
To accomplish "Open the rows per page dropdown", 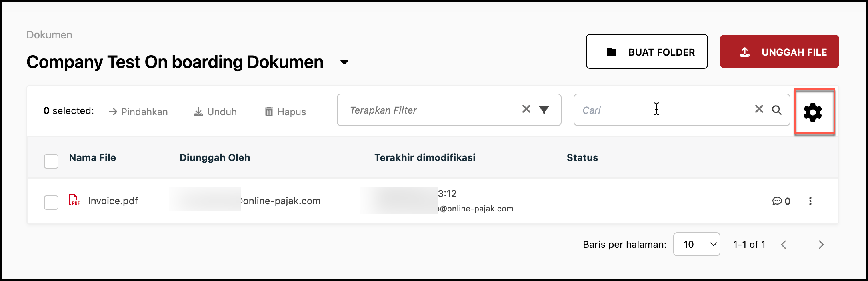I will click(x=696, y=244).
